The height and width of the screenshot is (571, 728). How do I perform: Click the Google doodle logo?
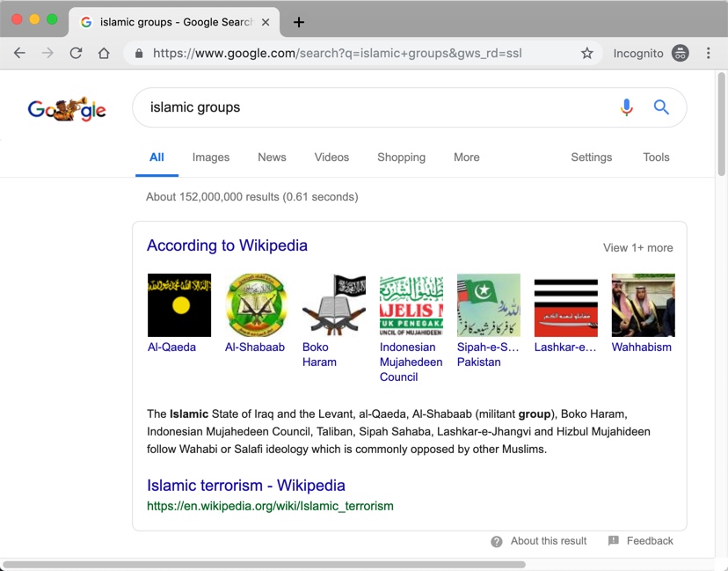coord(67,109)
